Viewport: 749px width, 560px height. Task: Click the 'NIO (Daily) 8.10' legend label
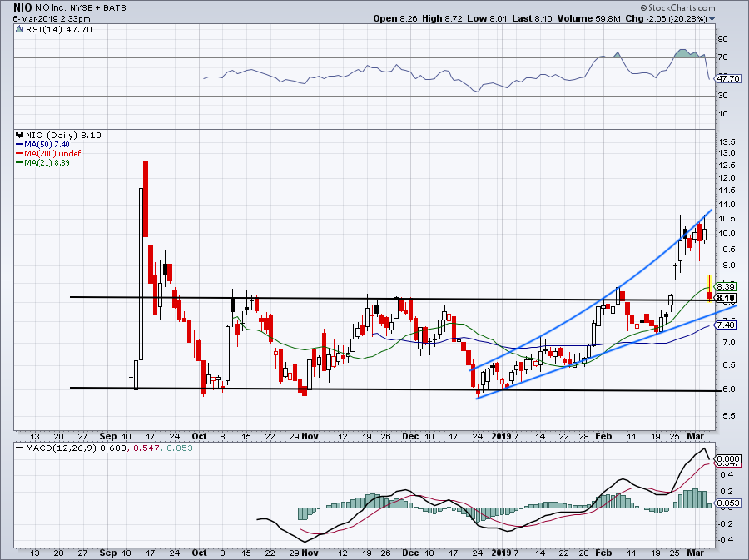(x=63, y=135)
